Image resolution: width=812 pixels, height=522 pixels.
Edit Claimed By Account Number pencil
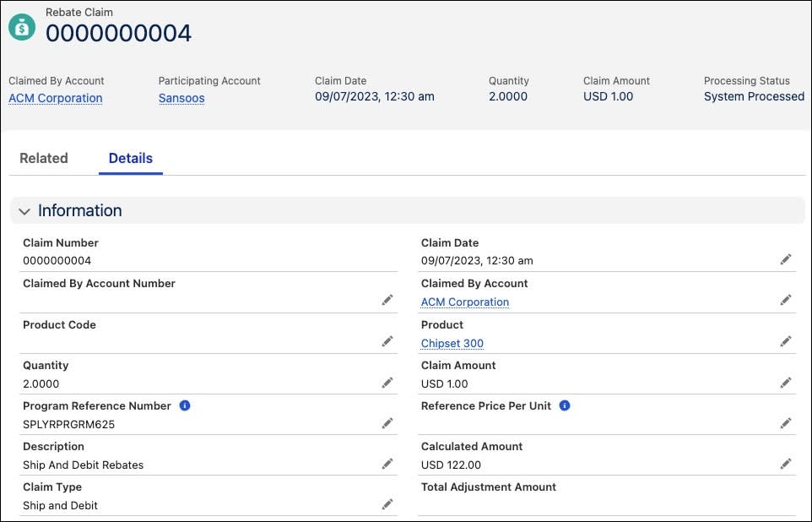click(x=387, y=300)
